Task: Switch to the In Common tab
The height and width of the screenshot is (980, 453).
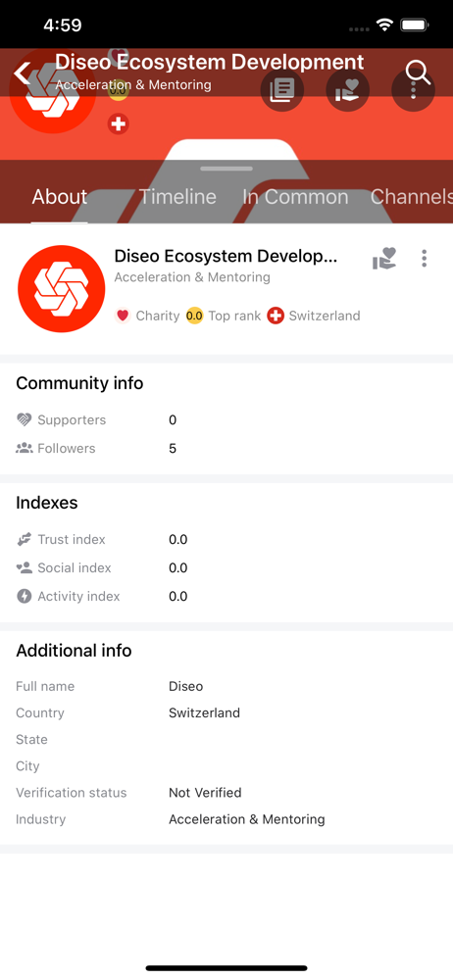Action: pos(295,197)
